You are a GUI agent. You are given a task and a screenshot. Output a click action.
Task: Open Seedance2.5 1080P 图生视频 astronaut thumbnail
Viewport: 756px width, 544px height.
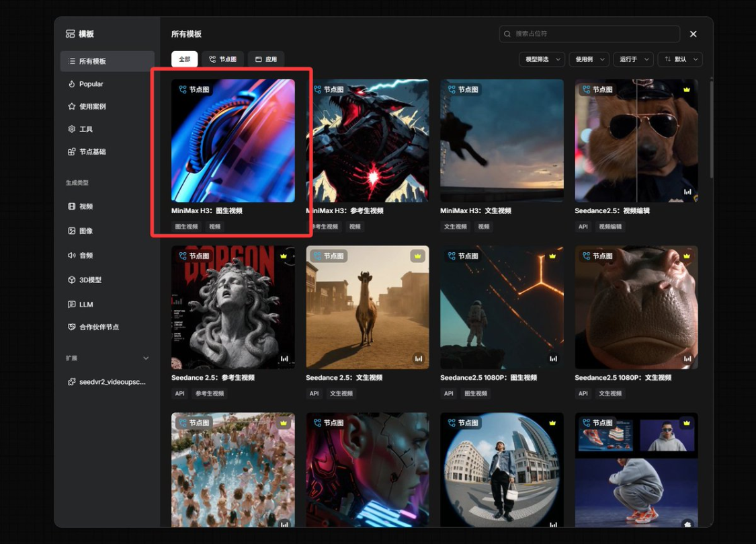coord(502,307)
